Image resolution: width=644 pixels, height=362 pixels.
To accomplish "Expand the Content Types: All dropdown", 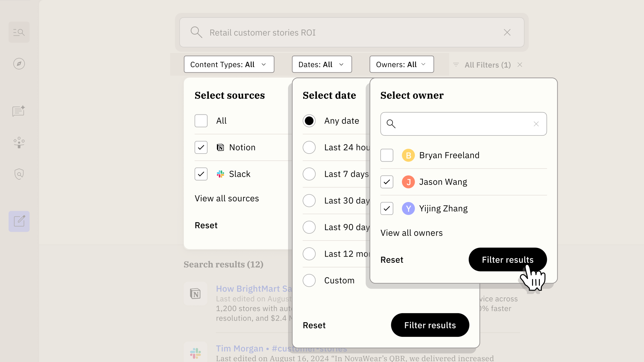I will click(x=229, y=64).
